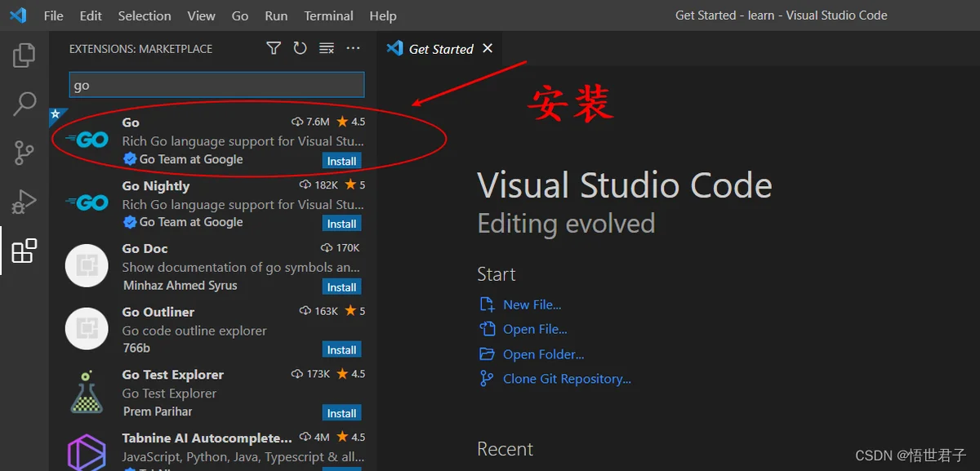The height and width of the screenshot is (471, 980).
Task: Click the Clone Git Repository... link
Action: point(567,379)
